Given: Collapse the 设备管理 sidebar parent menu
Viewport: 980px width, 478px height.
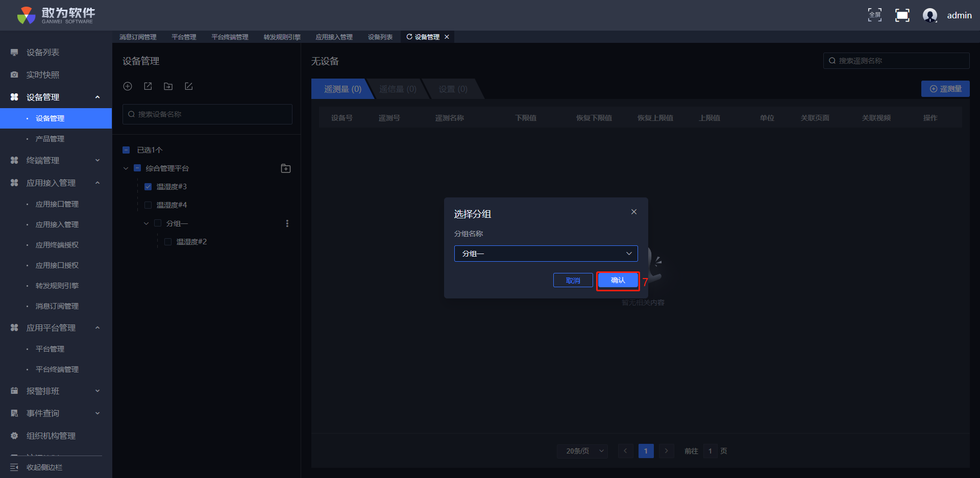Looking at the screenshot, I should 56,97.
